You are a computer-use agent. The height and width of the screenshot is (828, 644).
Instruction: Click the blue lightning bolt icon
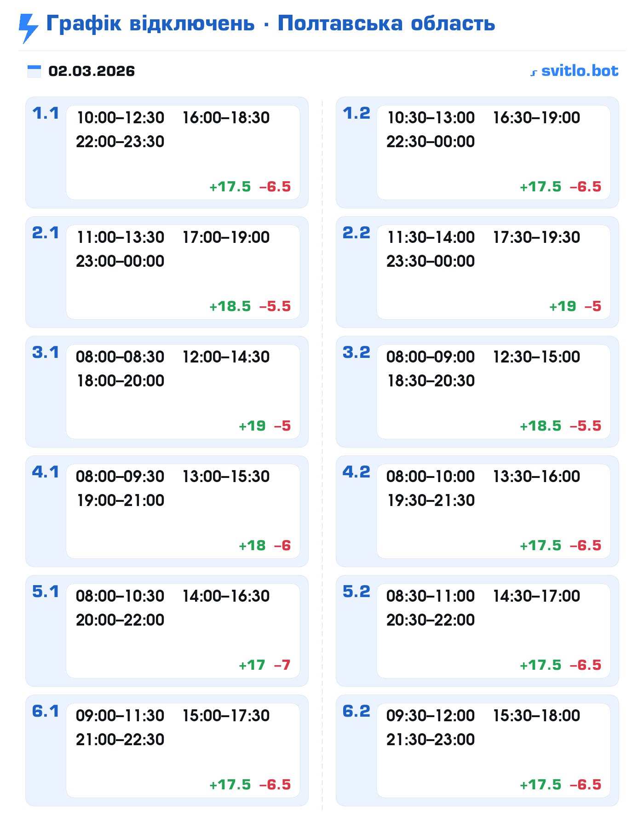(29, 28)
